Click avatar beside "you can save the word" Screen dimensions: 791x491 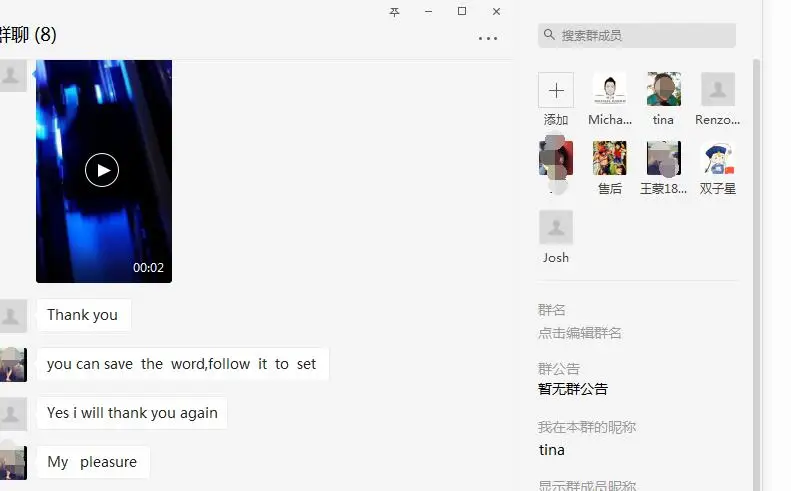(12, 365)
